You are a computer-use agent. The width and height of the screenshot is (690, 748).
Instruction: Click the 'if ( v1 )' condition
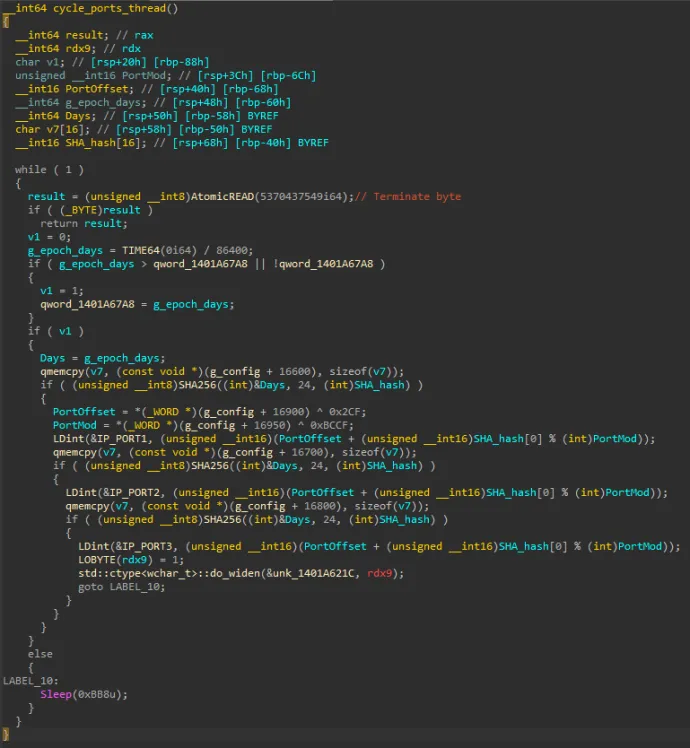coord(55,331)
